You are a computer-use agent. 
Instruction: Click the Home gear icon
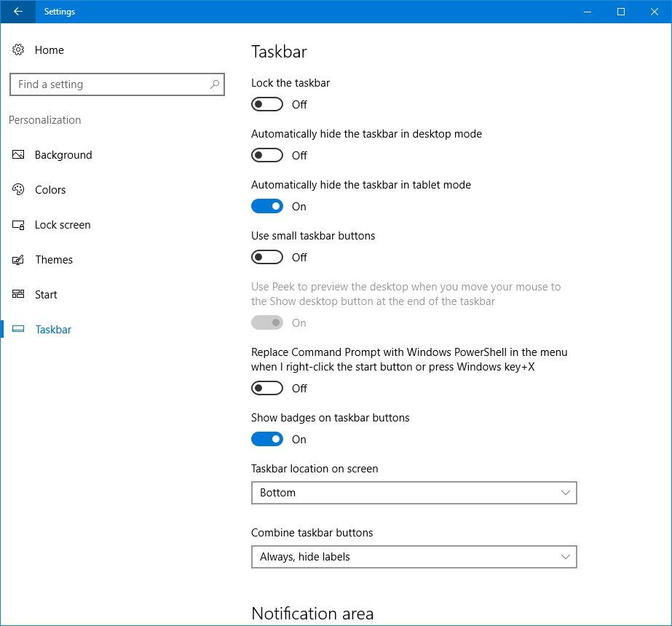[x=17, y=49]
